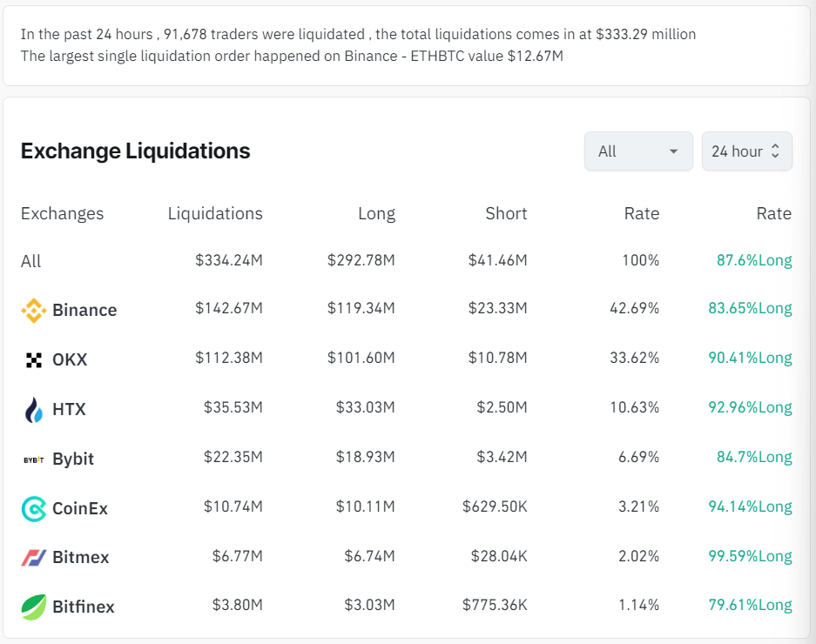Screen dimensions: 816x644
Task: Click the Exchange Liquidations heading
Action: coord(135,151)
